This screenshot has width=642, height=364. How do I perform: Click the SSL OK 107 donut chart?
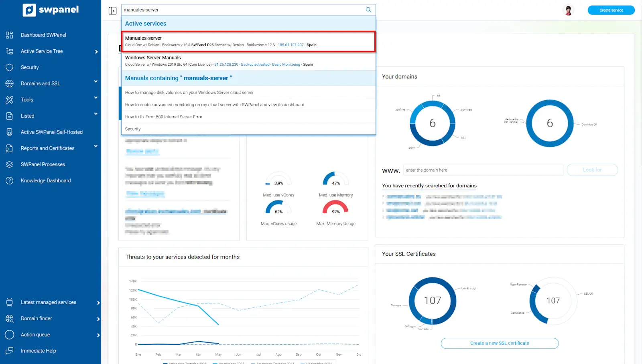553,300
